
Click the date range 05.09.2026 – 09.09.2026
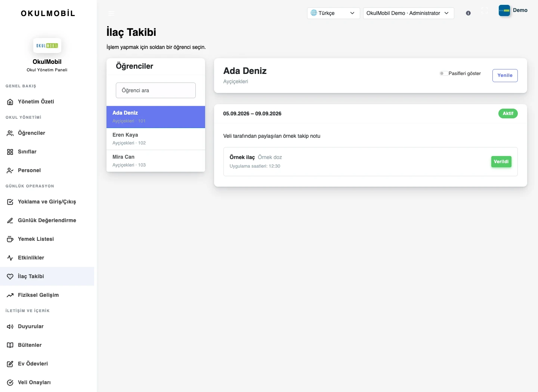pyautogui.click(x=252, y=113)
